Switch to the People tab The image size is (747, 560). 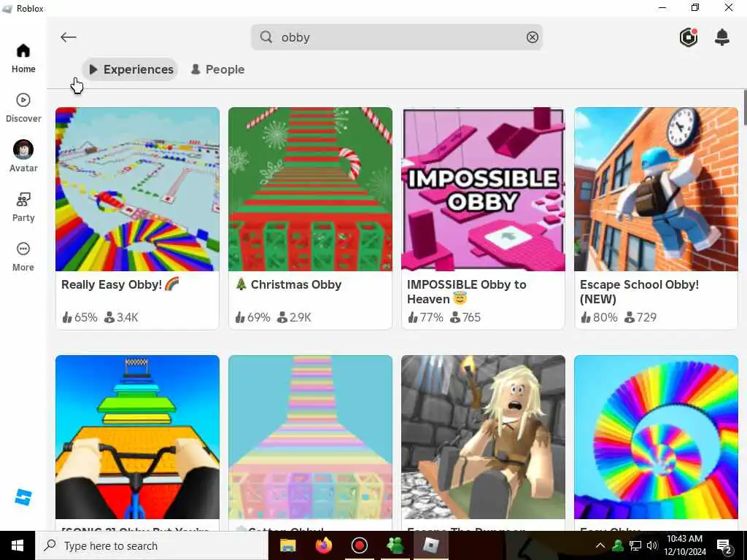217,69
